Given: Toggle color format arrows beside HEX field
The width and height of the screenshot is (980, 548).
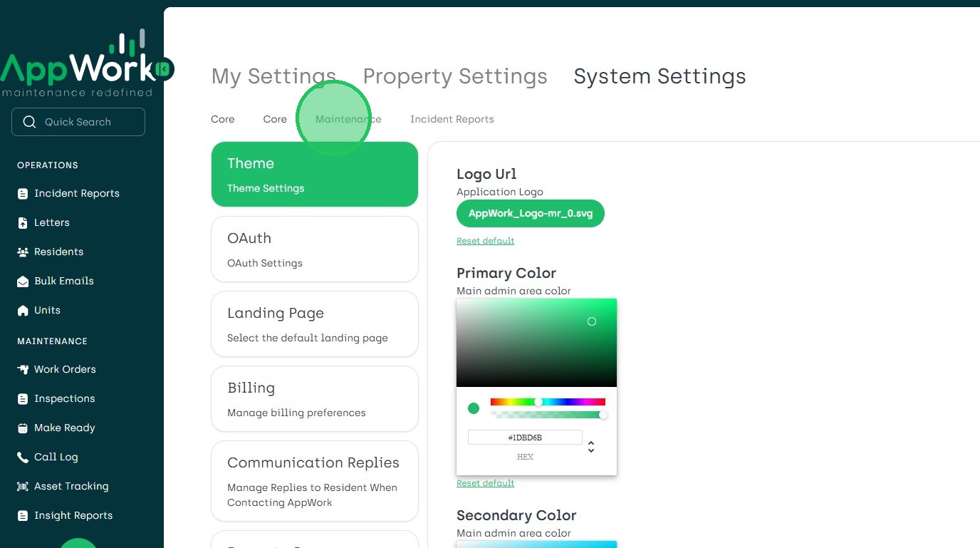Looking at the screenshot, I should pos(590,447).
